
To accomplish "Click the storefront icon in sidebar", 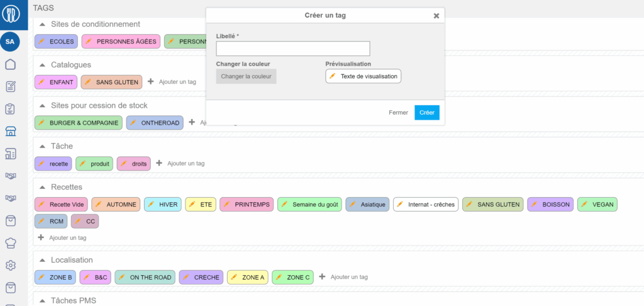I will click(10, 131).
